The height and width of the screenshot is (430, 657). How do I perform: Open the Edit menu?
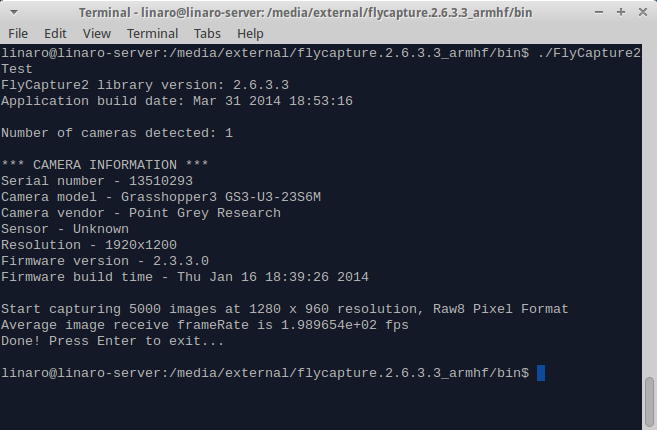55,34
